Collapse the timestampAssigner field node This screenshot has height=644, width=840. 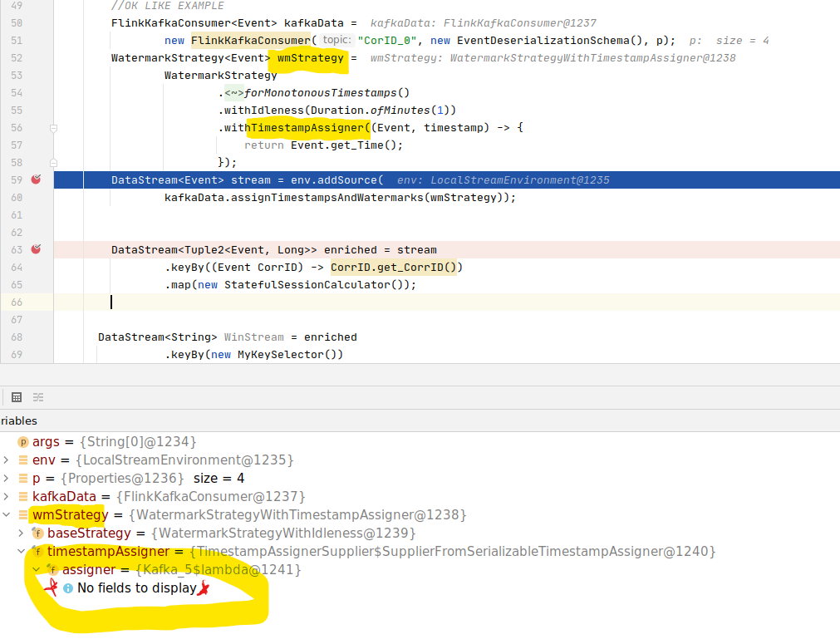(x=22, y=552)
